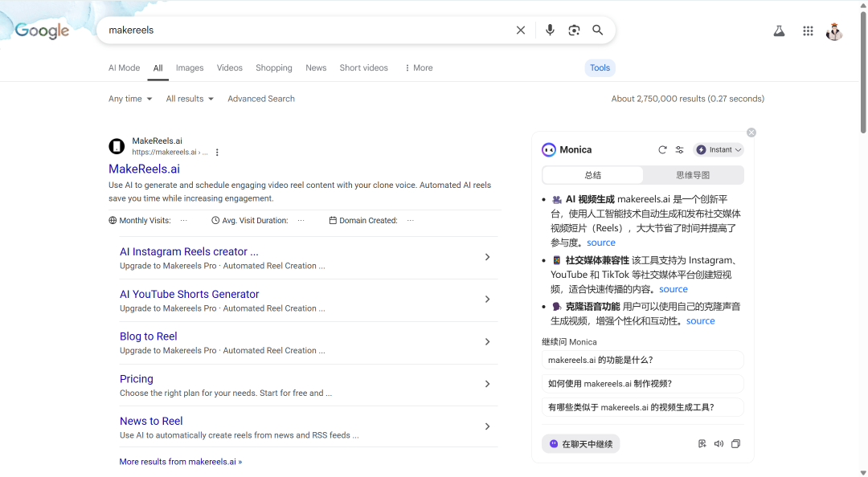Viewport: 868px width, 477px height.
Task: Play Monica summary aloud with speaker icon
Action: (719, 444)
